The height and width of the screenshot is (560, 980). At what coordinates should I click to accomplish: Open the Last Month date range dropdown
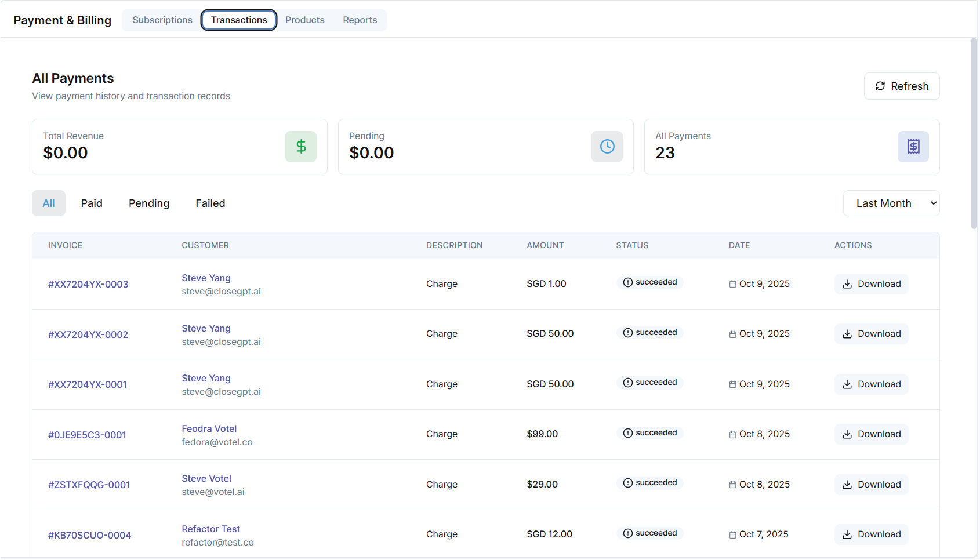click(x=891, y=203)
